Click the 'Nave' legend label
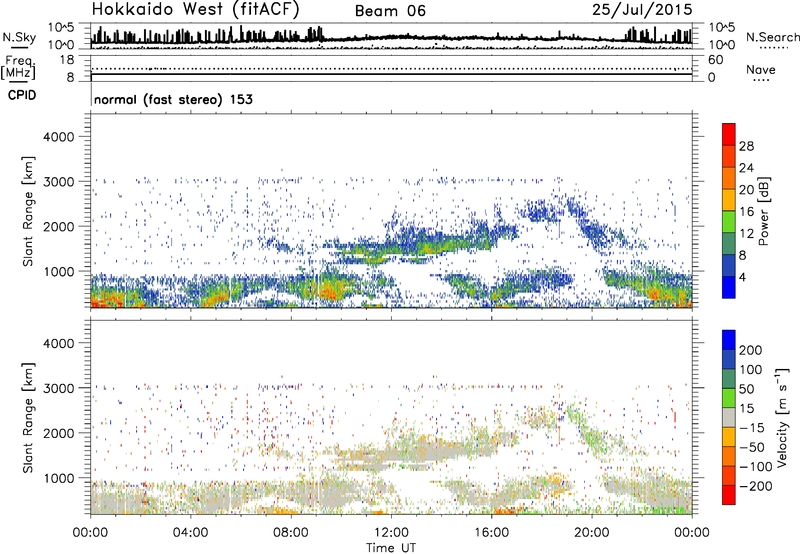Image resolution: width=800 pixels, height=554 pixels. tap(761, 70)
